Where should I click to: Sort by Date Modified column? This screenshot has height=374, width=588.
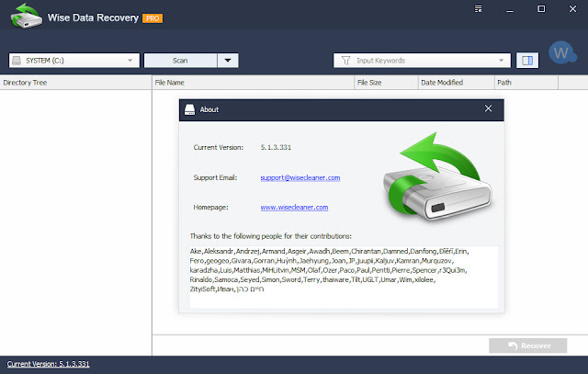pyautogui.click(x=457, y=83)
